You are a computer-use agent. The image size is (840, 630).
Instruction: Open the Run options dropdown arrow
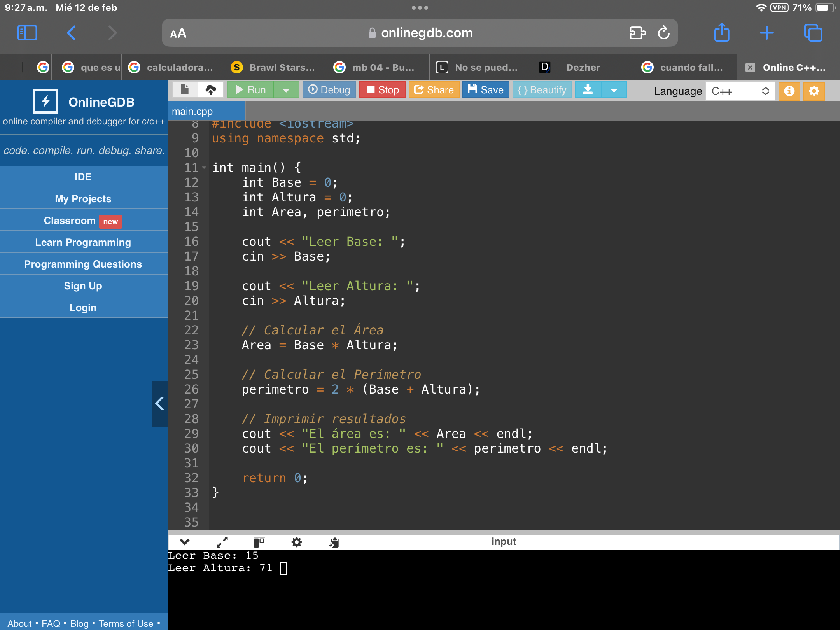[286, 90]
